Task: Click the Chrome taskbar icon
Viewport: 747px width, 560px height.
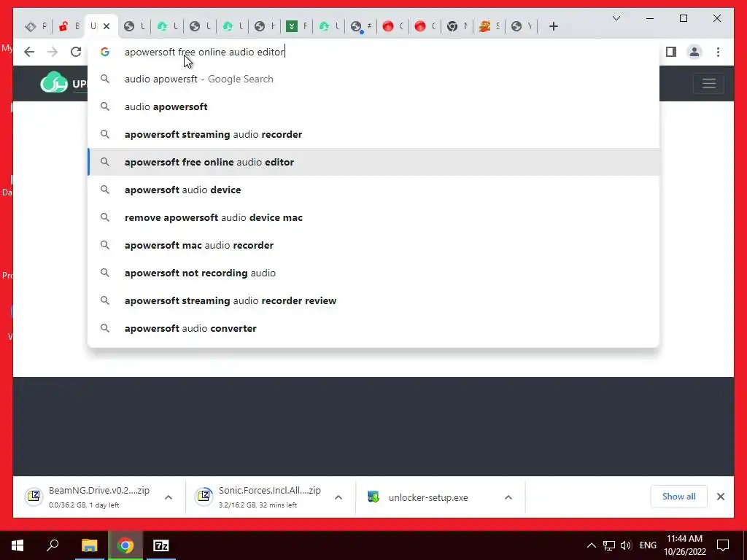Action: click(125, 545)
